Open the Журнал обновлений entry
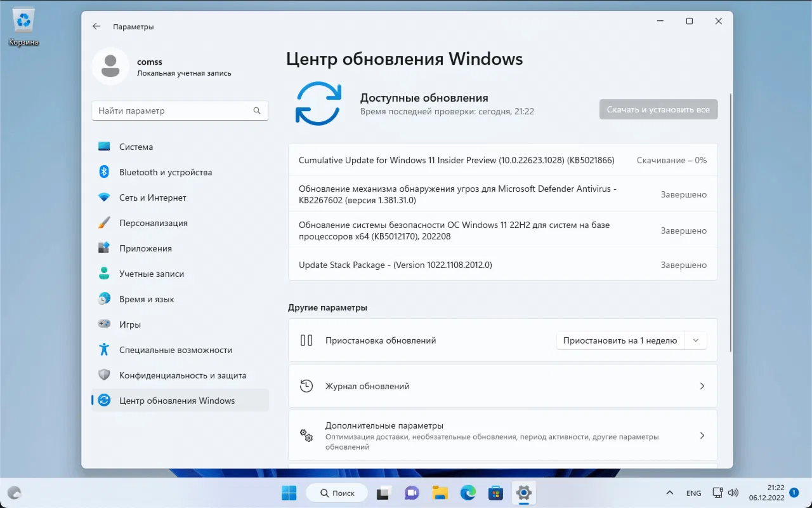The height and width of the screenshot is (508, 812). (503, 386)
